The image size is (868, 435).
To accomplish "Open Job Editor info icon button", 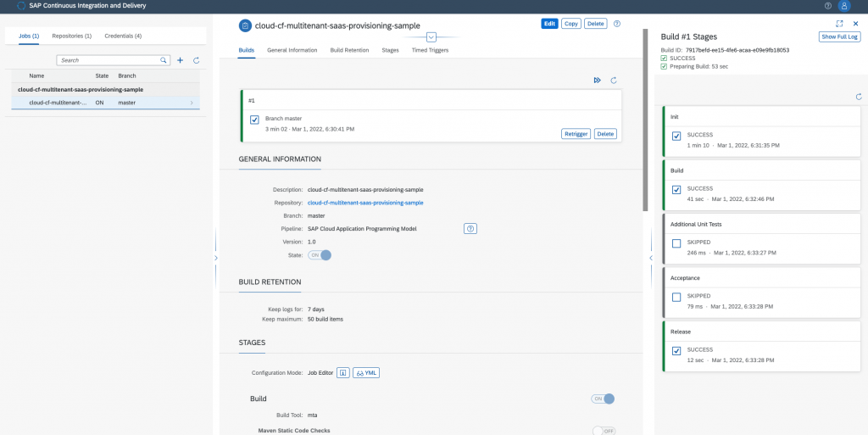I will coord(342,373).
